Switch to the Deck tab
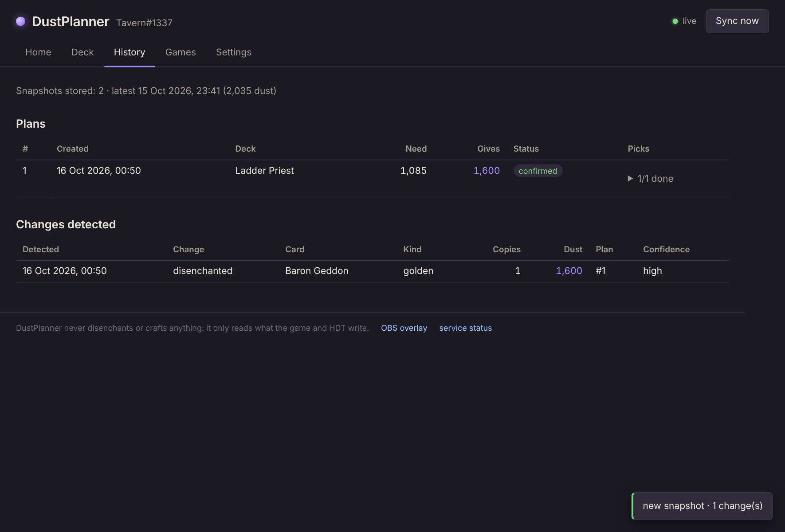This screenshot has width=785, height=532. click(82, 52)
